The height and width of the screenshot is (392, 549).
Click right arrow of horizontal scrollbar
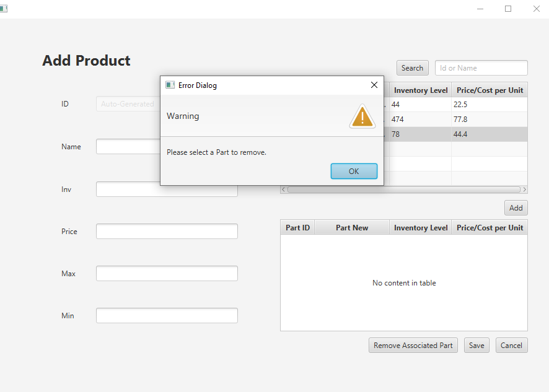coord(524,189)
